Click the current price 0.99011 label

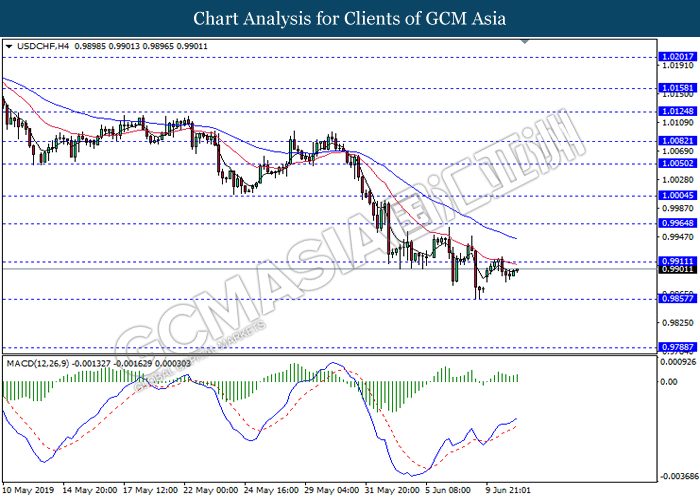tap(677, 269)
